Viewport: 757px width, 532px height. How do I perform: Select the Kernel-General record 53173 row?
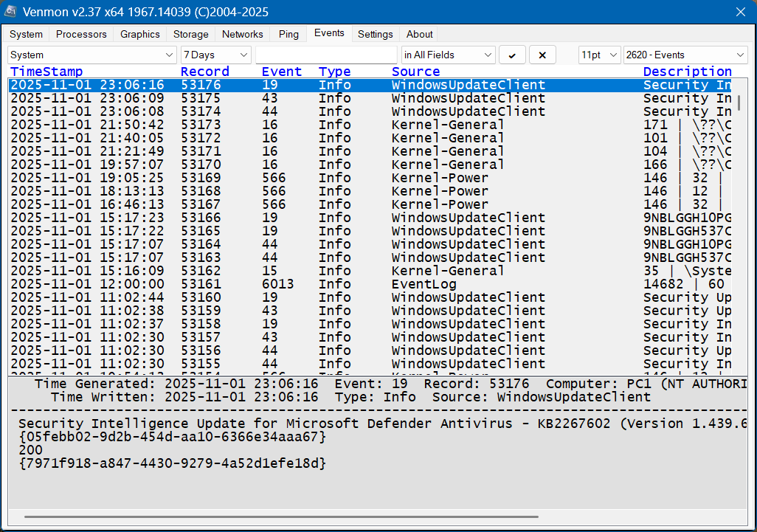tap(370, 125)
